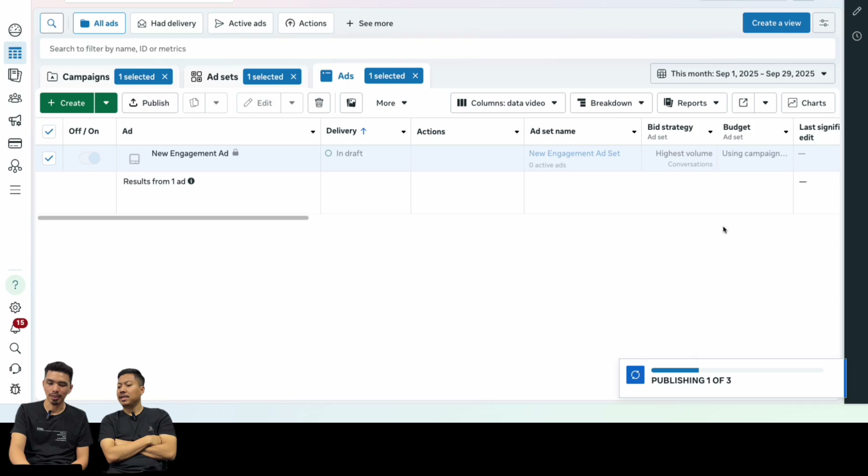
Task: Open the all tools hamburger menu in the sidebar
Action: pyautogui.click(x=15, y=190)
